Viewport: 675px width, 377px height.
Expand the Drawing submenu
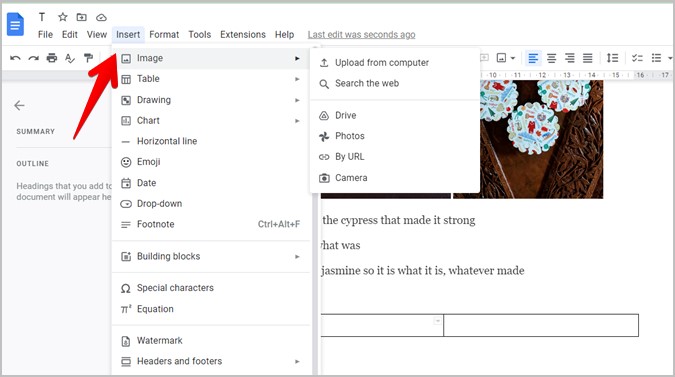pos(211,100)
